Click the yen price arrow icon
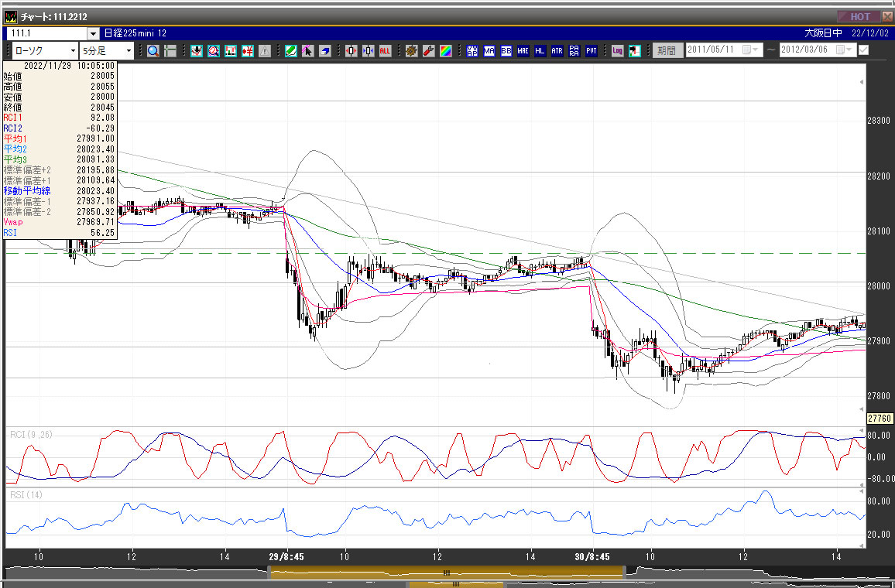This screenshot has height=588, width=895. 248,51
